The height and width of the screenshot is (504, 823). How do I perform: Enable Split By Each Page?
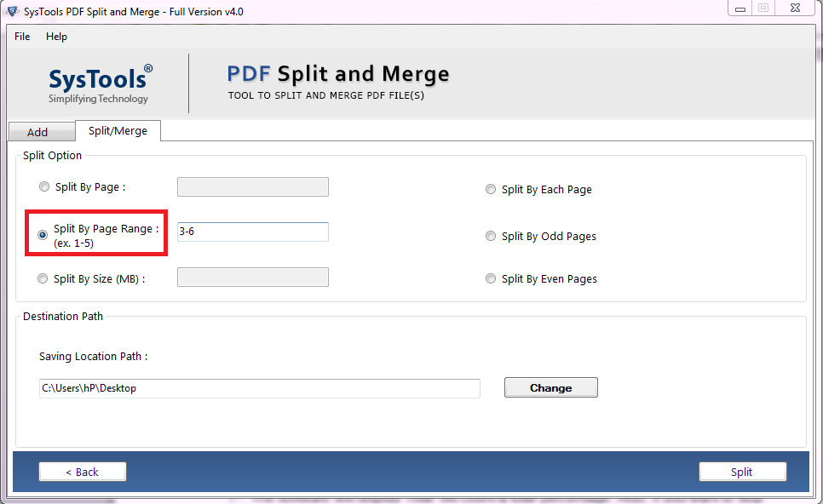(491, 189)
